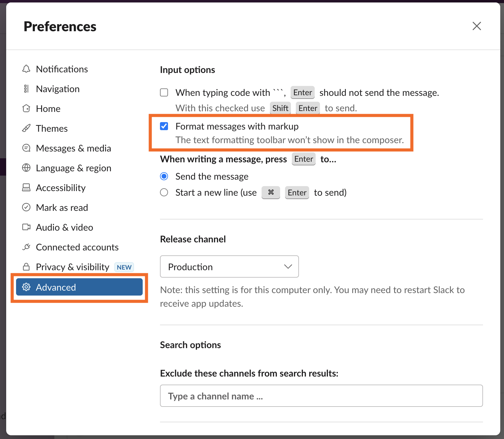Close the Preferences dialog with X
Screen dimensions: 504x439
tap(477, 26)
